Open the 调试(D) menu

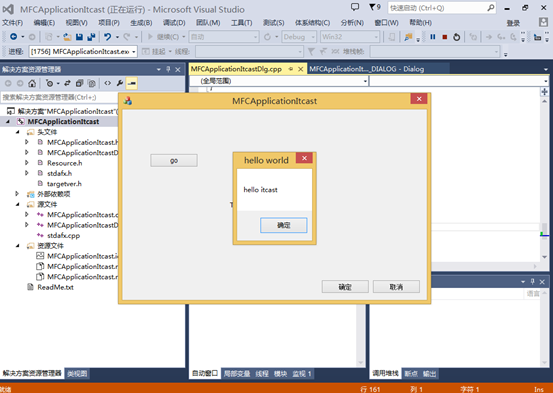point(174,23)
